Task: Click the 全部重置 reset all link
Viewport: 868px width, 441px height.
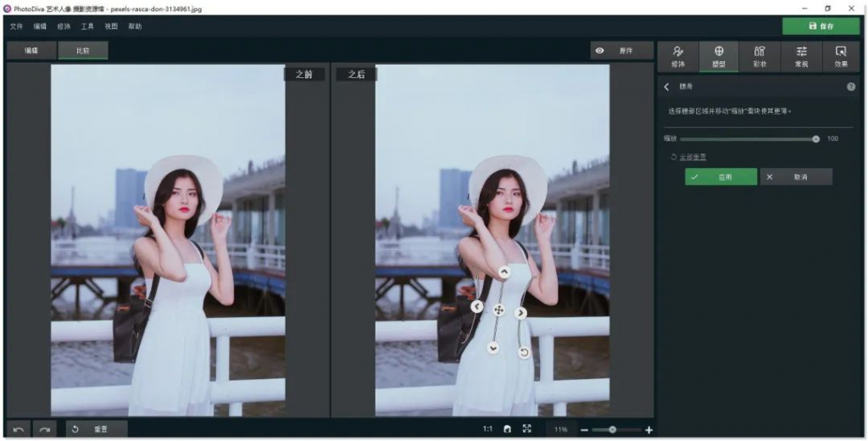Action: tap(693, 157)
